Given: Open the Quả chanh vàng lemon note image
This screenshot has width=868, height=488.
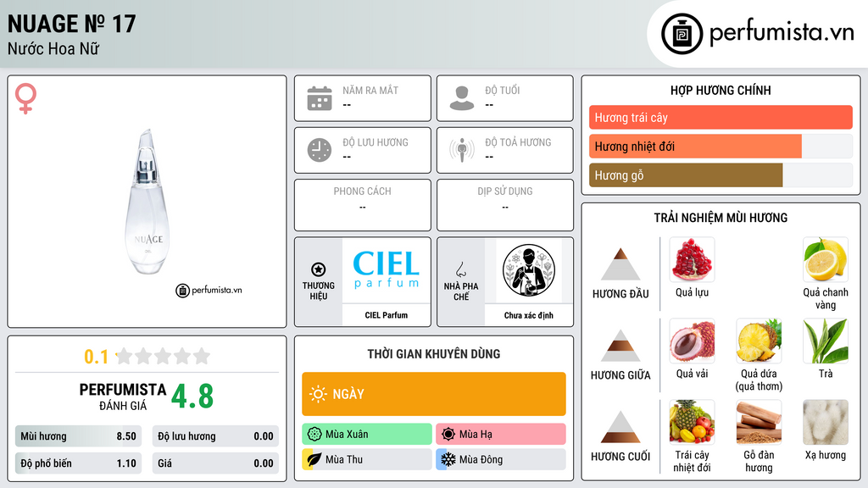Looking at the screenshot, I should (x=826, y=259).
